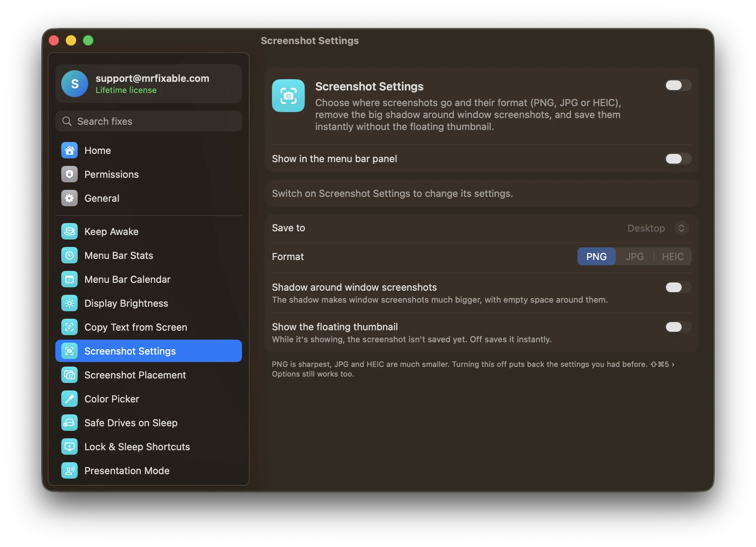Click the 'Switch on Screenshot Settings' hint text
The image size is (756, 547).
click(x=392, y=193)
